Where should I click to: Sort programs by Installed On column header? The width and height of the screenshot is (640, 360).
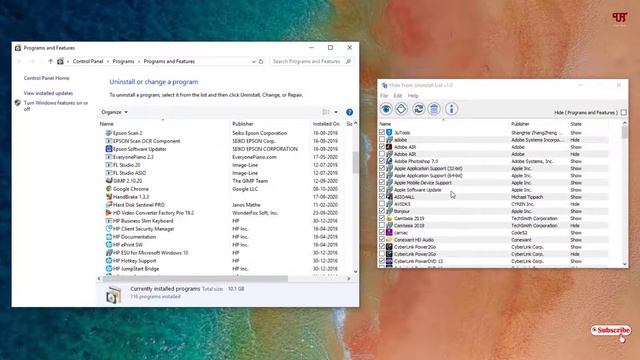click(x=327, y=124)
